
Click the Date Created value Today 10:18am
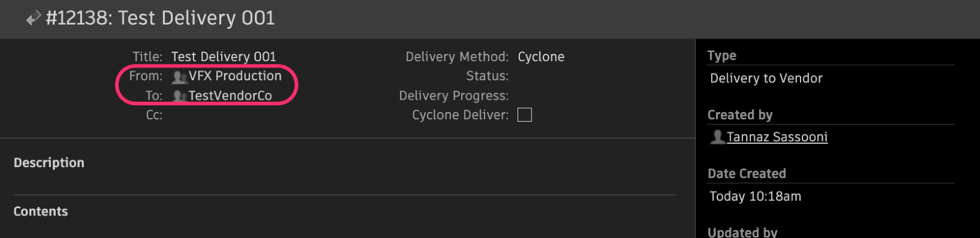[x=755, y=196]
